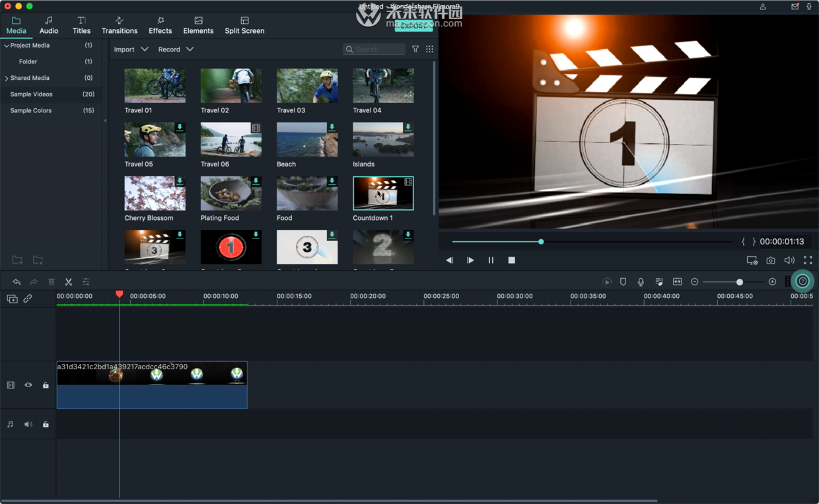Create a new folder in media panel
Image resolution: width=819 pixels, height=504 pixels.
[x=18, y=260]
